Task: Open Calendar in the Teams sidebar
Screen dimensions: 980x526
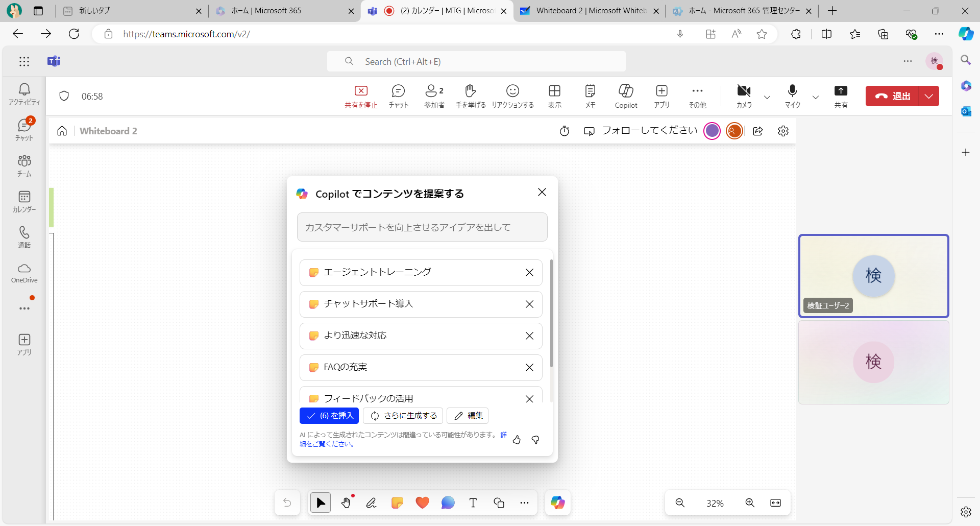Action: click(x=24, y=202)
